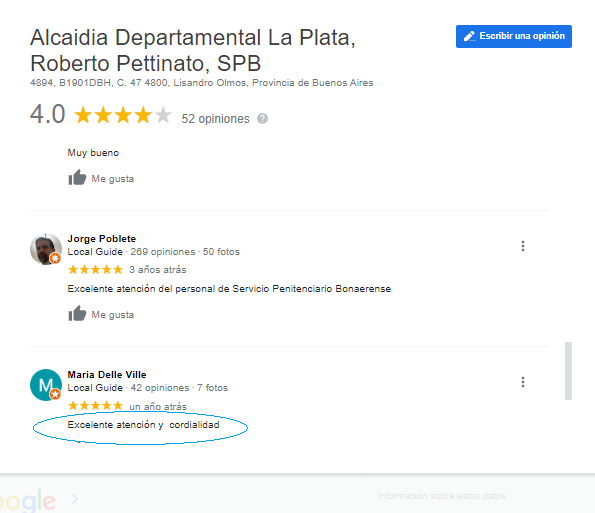
Task: Click 52 opiniones count text
Action: point(215,119)
